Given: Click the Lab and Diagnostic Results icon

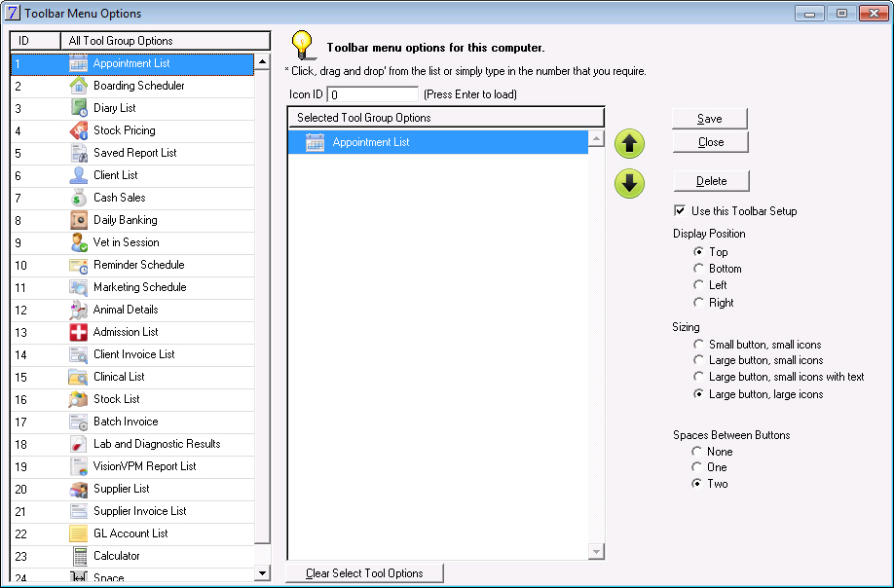Looking at the screenshot, I should tap(78, 444).
